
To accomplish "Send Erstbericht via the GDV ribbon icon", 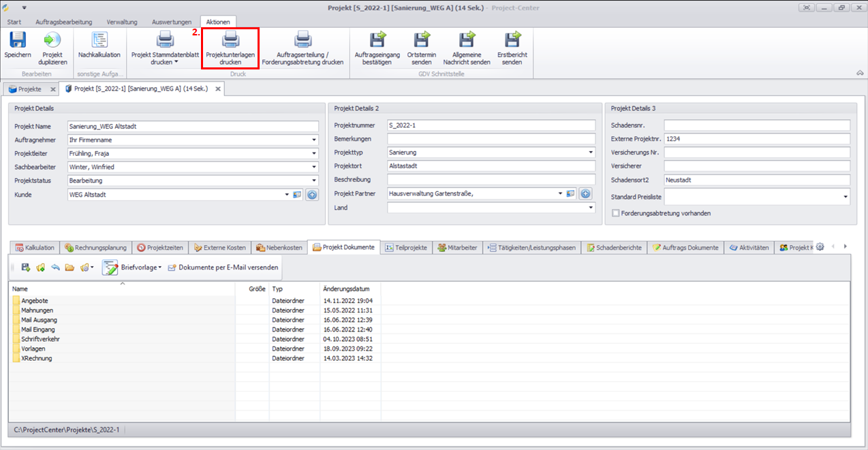I will pyautogui.click(x=512, y=41).
